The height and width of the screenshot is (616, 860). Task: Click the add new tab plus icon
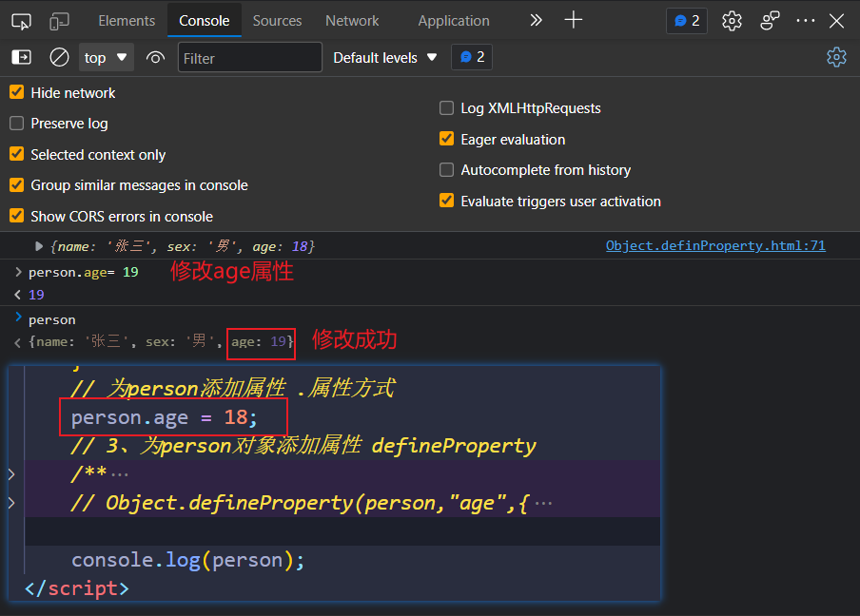573,21
